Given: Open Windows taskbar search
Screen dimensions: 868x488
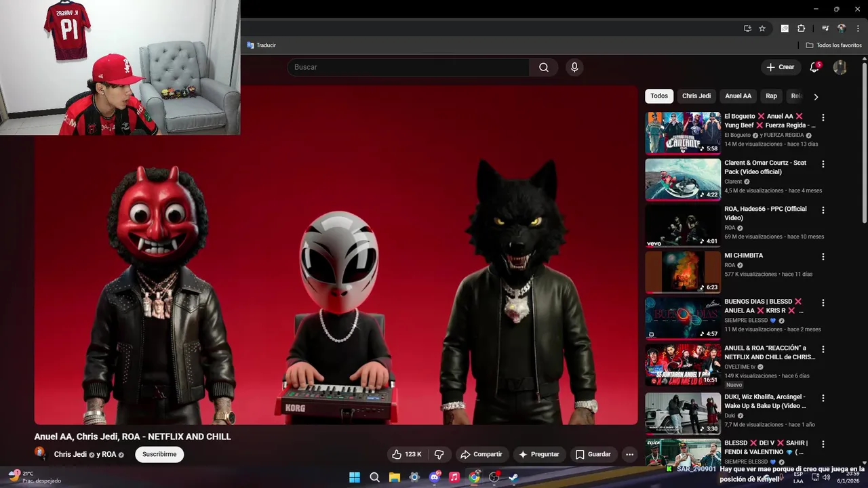Looking at the screenshot, I should pyautogui.click(x=374, y=477).
